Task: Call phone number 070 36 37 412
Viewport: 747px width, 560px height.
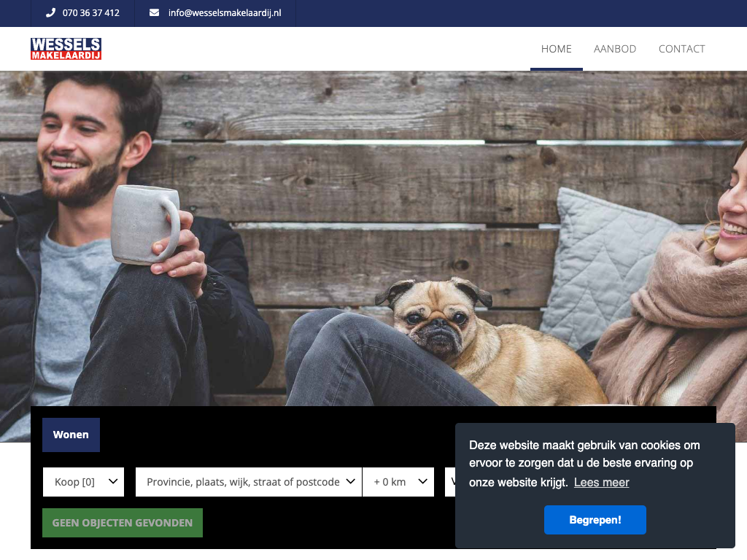Action: [x=91, y=13]
